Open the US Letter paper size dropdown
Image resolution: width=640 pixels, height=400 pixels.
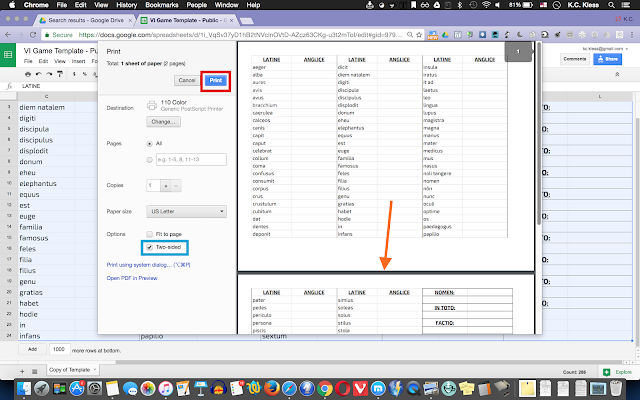click(187, 211)
